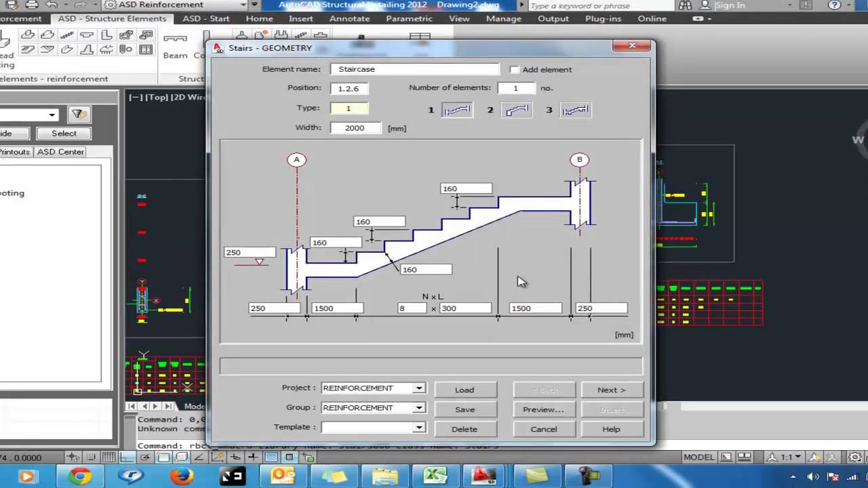This screenshot has width=868, height=488.
Task: Toggle Ortho Mode in status bar
Action: 127,457
